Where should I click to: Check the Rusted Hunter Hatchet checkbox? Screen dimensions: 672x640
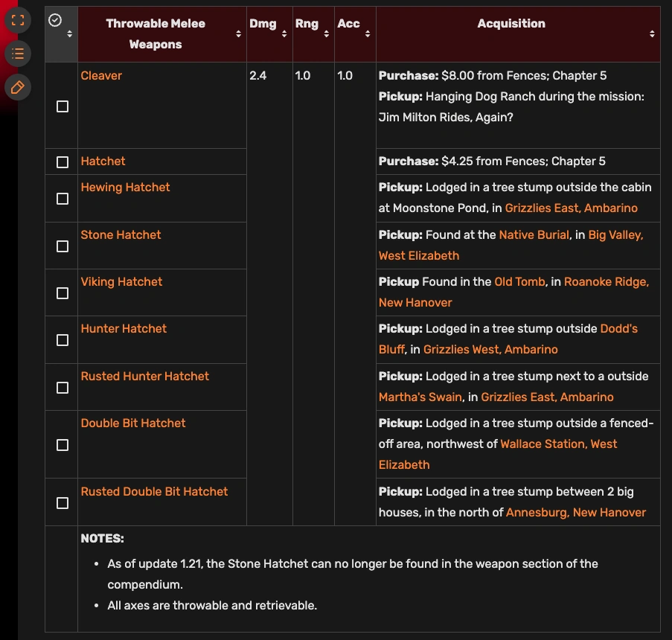(63, 388)
